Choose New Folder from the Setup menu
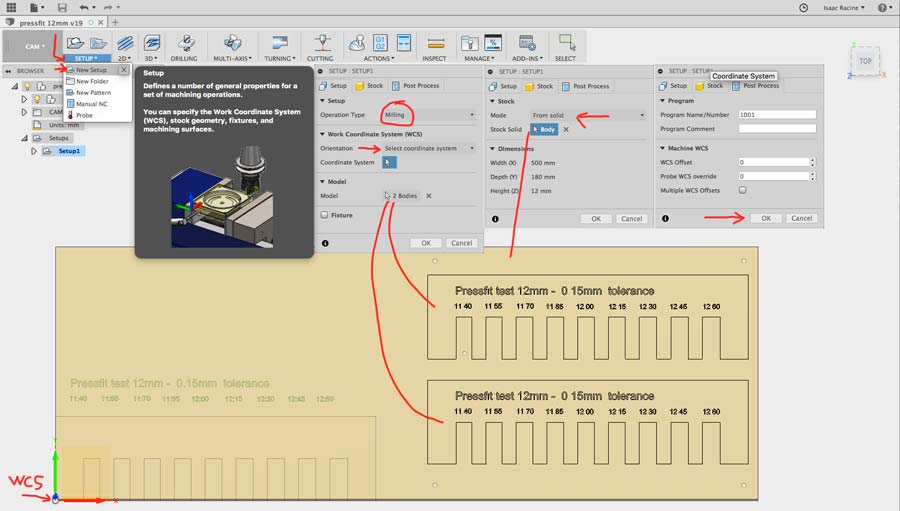Screen dimensions: 900x511 click(x=92, y=81)
